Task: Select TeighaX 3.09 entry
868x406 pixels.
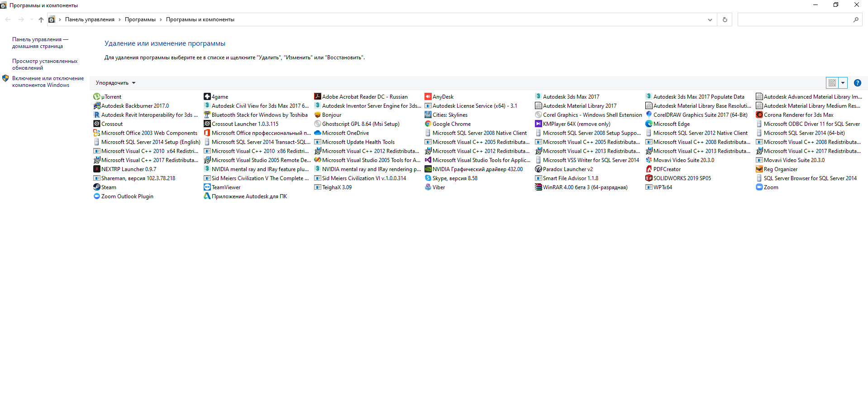Action: coord(333,187)
